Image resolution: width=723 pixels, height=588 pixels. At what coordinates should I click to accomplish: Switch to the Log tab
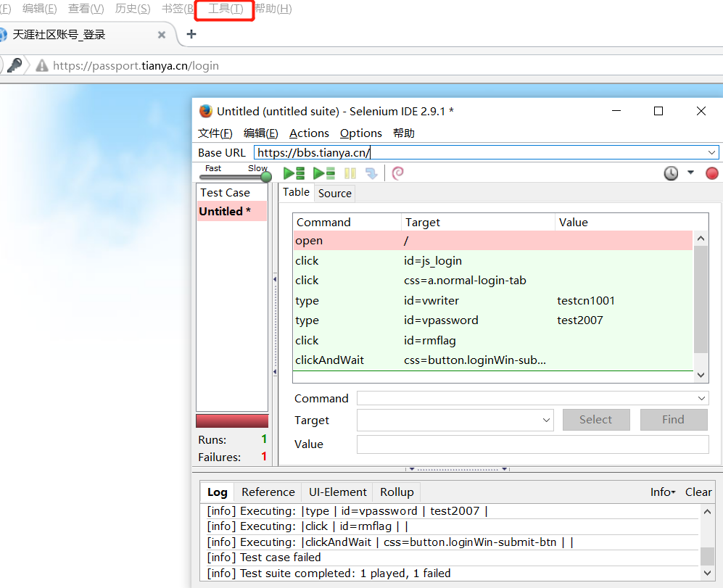(x=217, y=492)
